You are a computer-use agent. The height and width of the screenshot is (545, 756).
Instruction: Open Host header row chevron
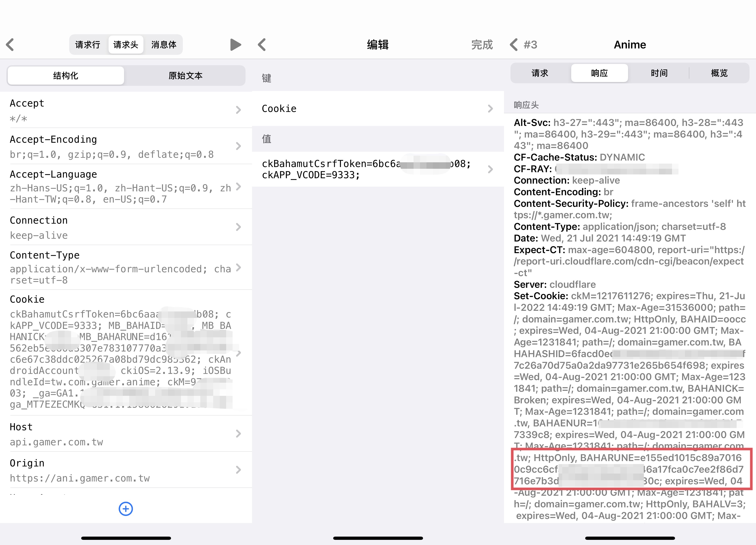(x=238, y=434)
